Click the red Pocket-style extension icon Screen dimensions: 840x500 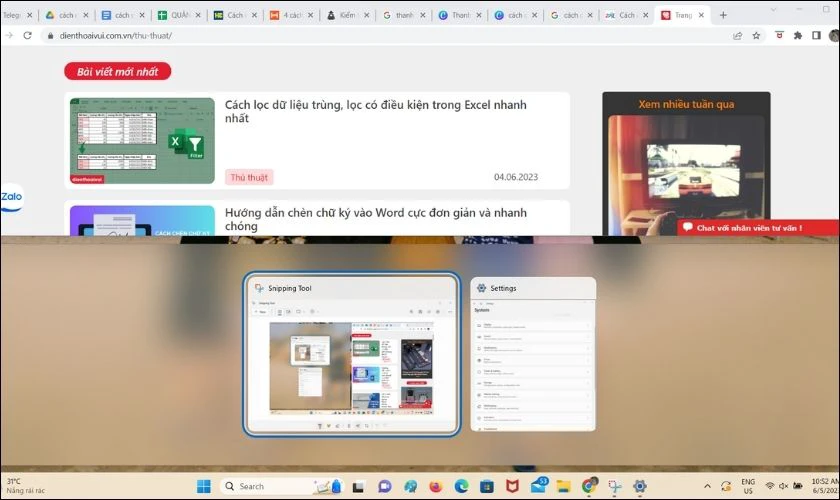point(779,35)
